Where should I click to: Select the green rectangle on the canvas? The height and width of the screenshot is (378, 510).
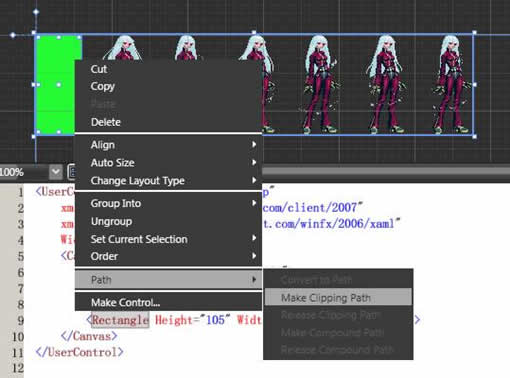(x=55, y=85)
